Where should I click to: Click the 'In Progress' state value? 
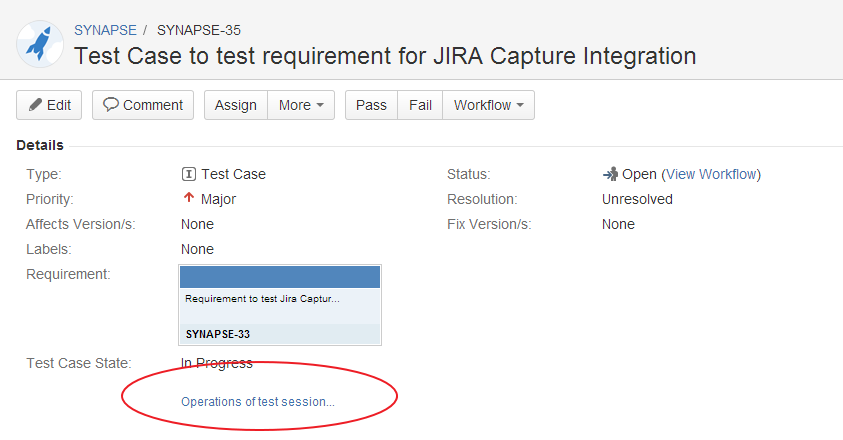click(217, 364)
